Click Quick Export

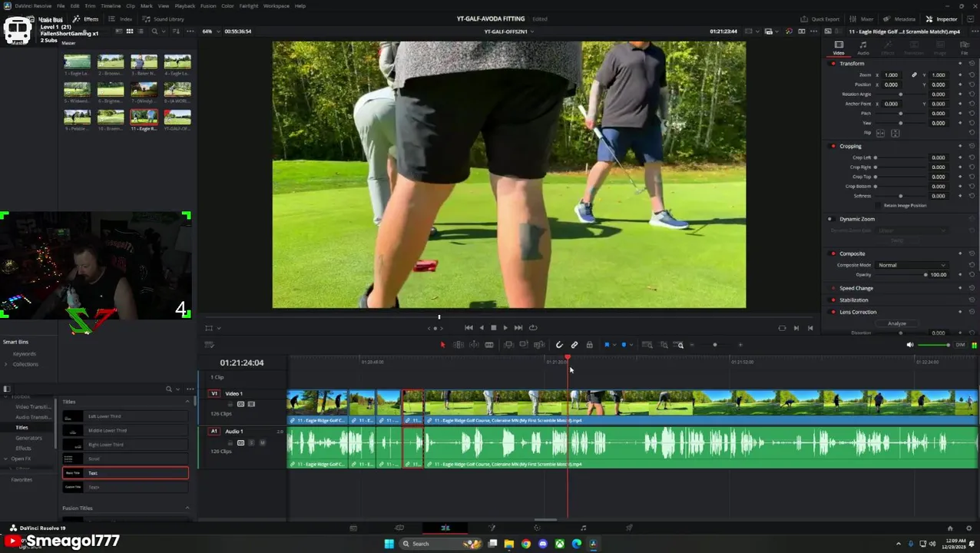click(820, 19)
